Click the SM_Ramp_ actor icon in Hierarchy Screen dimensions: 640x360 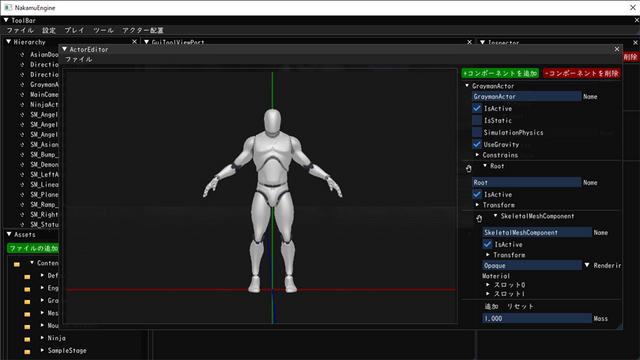[22, 204]
